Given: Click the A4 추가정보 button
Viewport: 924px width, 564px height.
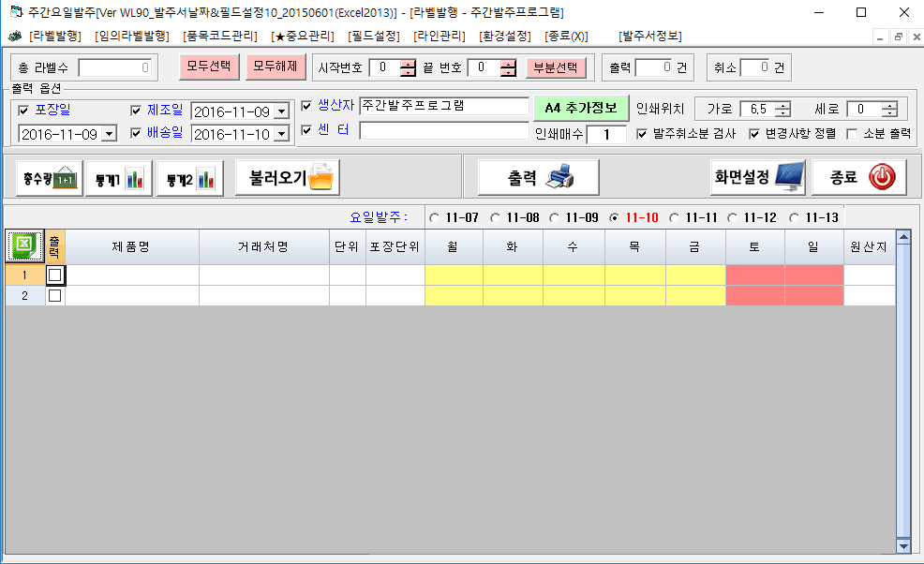Looking at the screenshot, I should pos(580,107).
